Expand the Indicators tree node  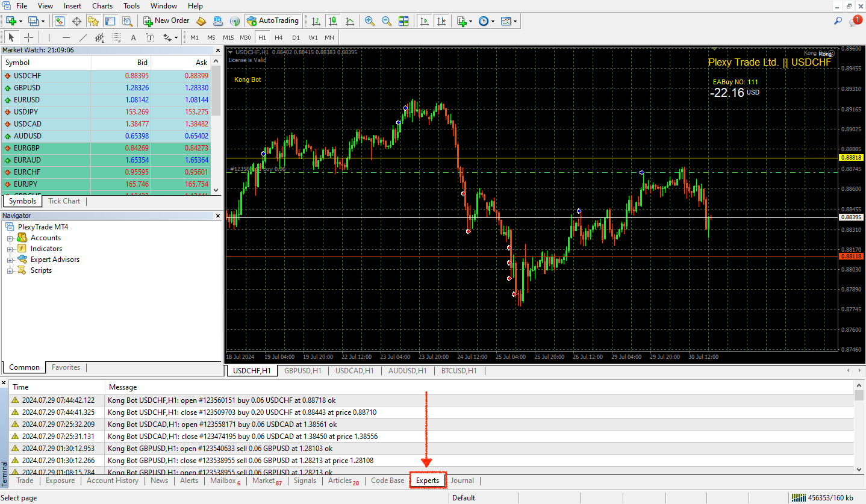(10, 249)
